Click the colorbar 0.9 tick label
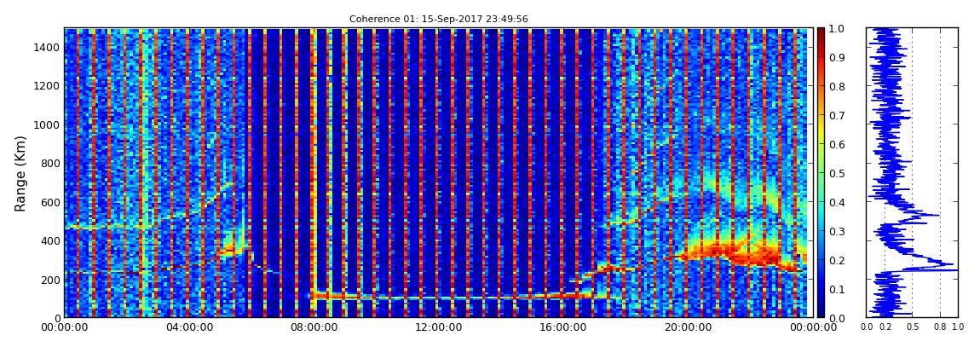Image resolution: width=980 pixels, height=347 pixels. coord(836,57)
